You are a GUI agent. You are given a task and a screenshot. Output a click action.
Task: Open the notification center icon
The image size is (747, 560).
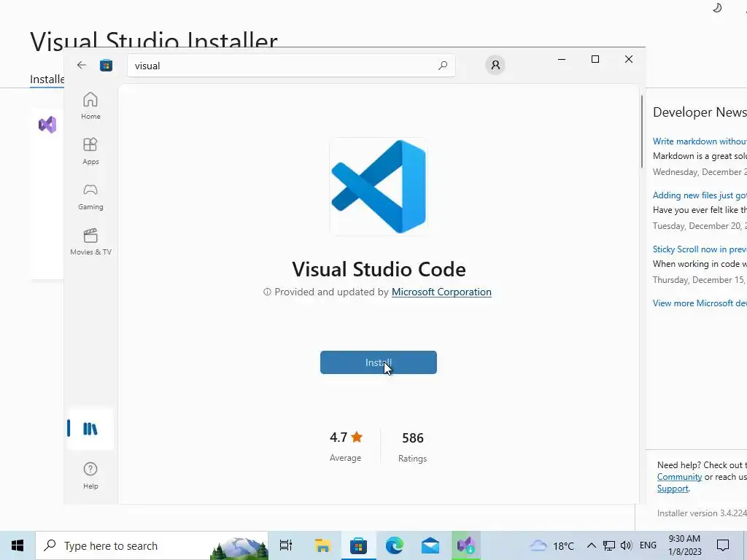point(723,545)
